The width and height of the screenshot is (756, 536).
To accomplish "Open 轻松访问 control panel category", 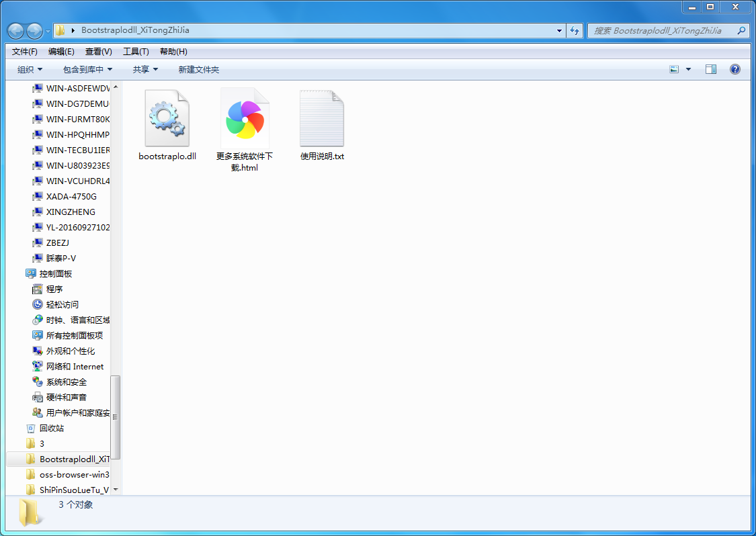I will point(56,304).
